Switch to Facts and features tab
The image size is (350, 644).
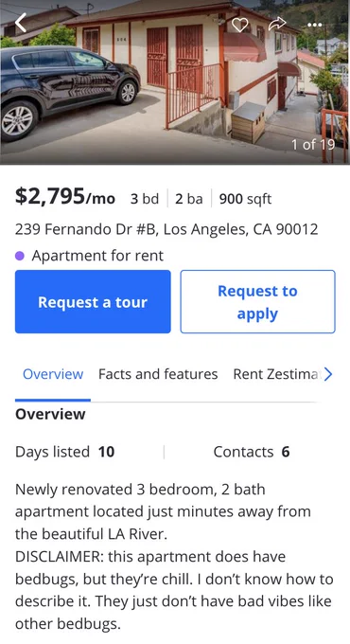click(x=158, y=374)
